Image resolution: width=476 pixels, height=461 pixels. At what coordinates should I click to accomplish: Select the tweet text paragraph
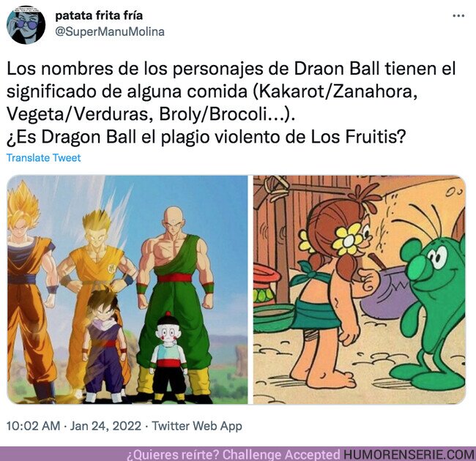click(x=231, y=103)
